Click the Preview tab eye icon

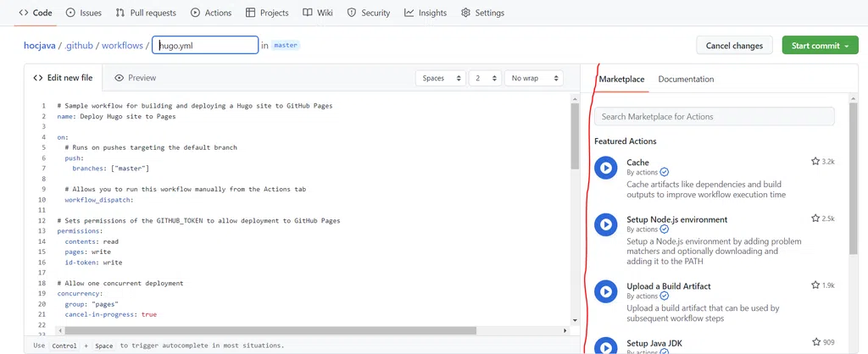pos(119,78)
